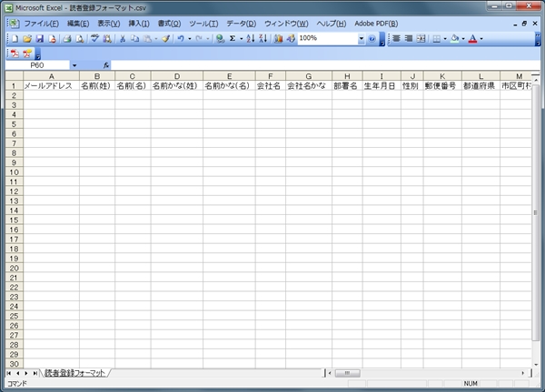Merge and center cells
Screen dimensions: 545x392
421,38
